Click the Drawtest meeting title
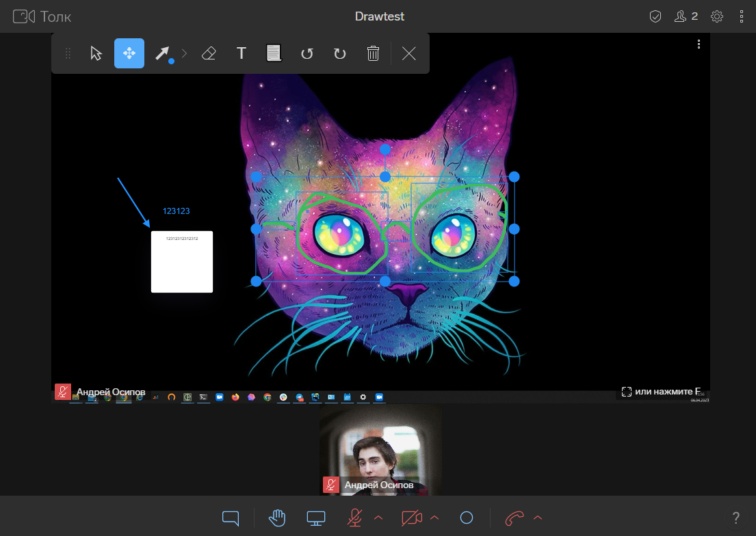The height and width of the screenshot is (536, 756). [x=380, y=16]
